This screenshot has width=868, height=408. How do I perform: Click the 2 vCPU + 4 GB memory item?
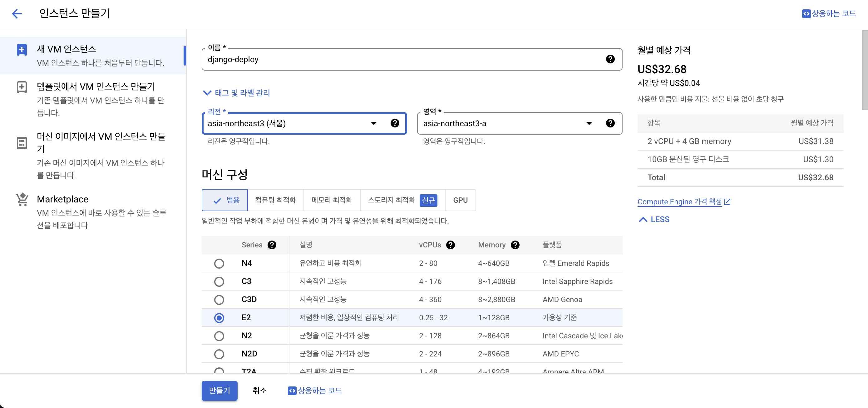click(689, 141)
